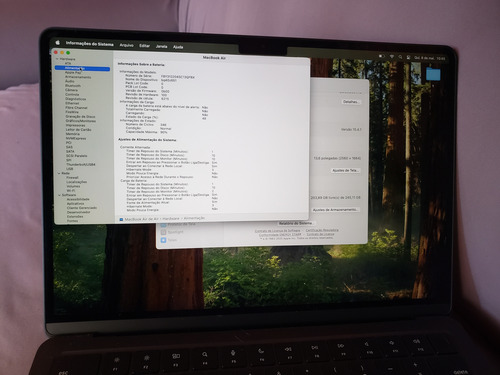Open the Apple menu
The image size is (500, 375).
coord(58,42)
